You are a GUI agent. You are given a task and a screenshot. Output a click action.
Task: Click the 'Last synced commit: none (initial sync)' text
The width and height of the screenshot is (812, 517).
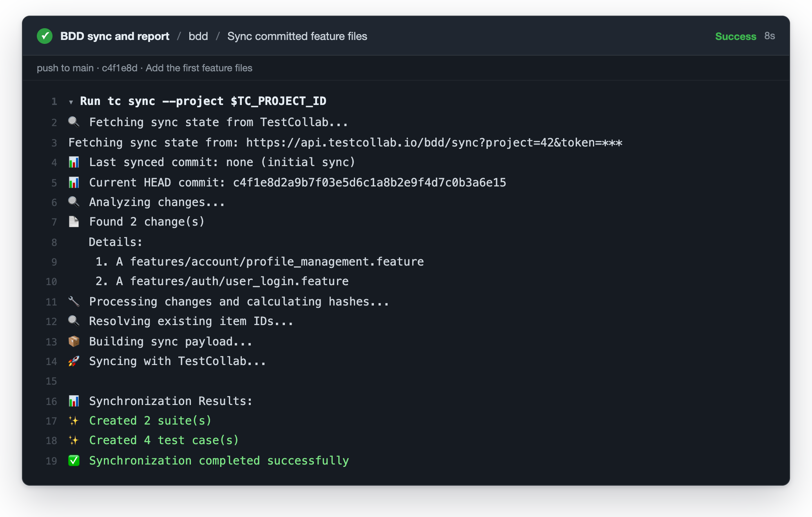click(x=222, y=162)
